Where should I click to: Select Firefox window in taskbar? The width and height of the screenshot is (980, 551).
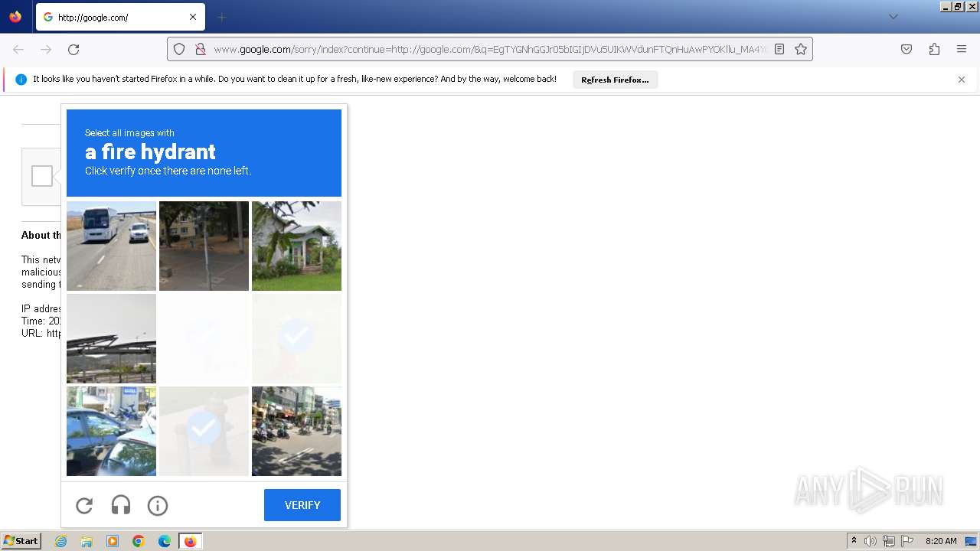(190, 541)
